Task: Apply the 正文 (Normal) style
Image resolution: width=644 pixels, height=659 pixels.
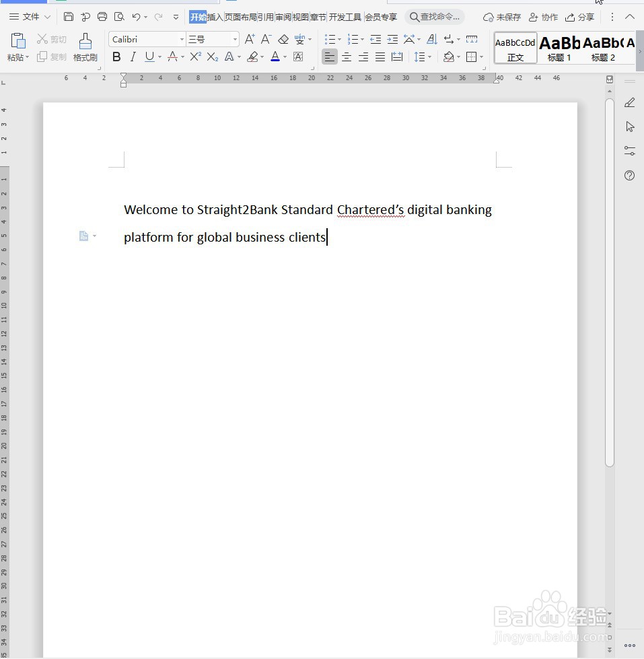Action: (x=515, y=48)
